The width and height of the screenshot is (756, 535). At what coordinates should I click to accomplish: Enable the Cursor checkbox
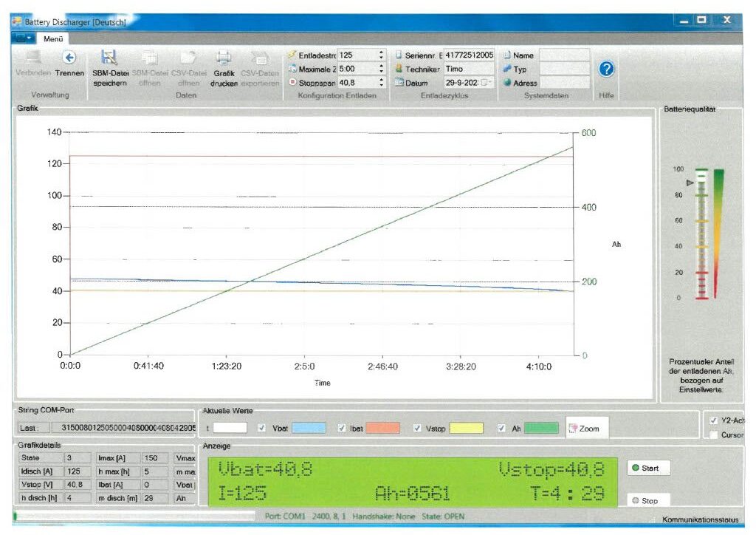click(714, 435)
